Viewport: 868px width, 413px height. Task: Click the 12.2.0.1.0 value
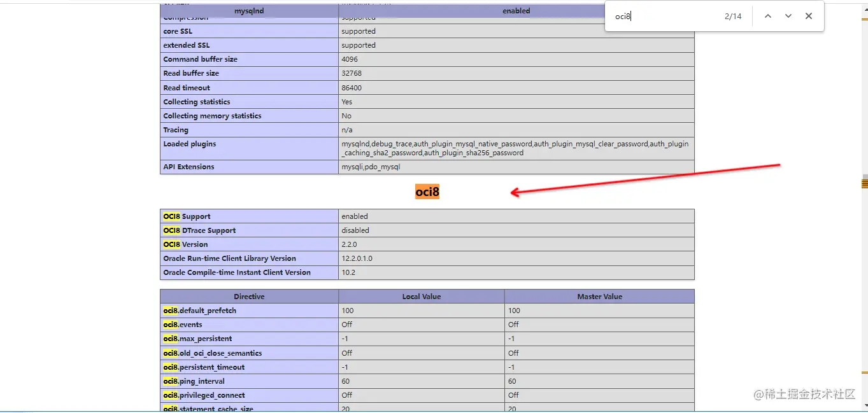click(x=357, y=258)
